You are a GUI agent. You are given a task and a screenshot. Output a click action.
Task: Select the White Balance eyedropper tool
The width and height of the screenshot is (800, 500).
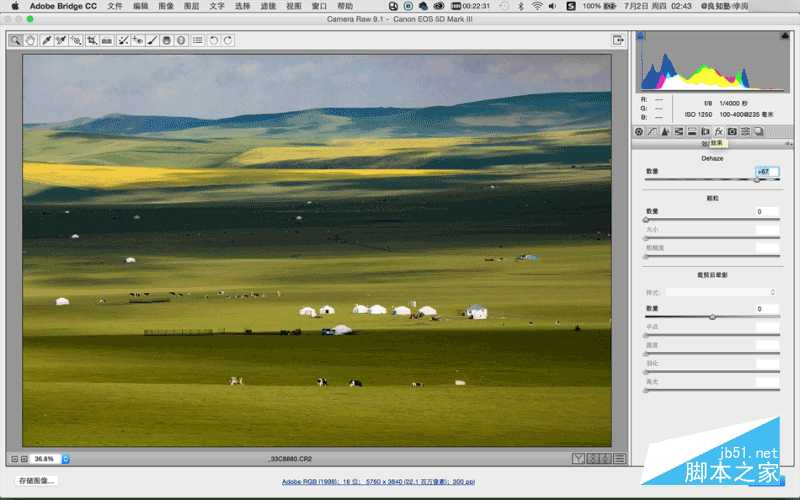click(x=46, y=40)
